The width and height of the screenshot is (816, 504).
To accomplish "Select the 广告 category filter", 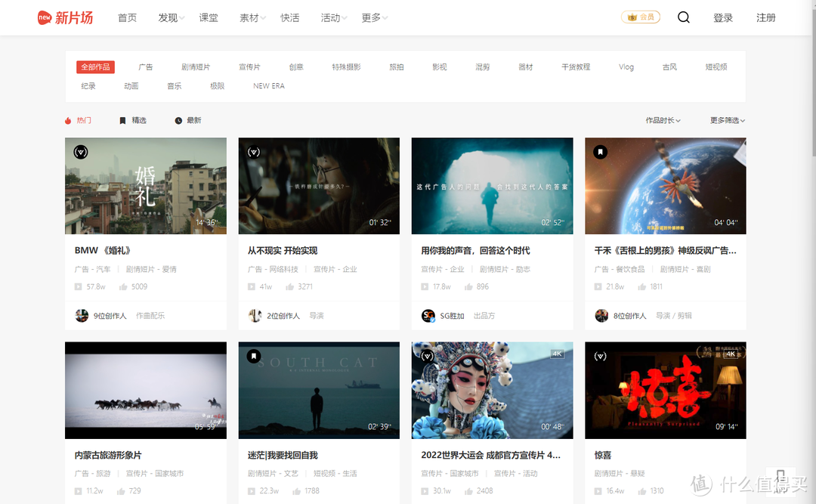I will coord(146,66).
